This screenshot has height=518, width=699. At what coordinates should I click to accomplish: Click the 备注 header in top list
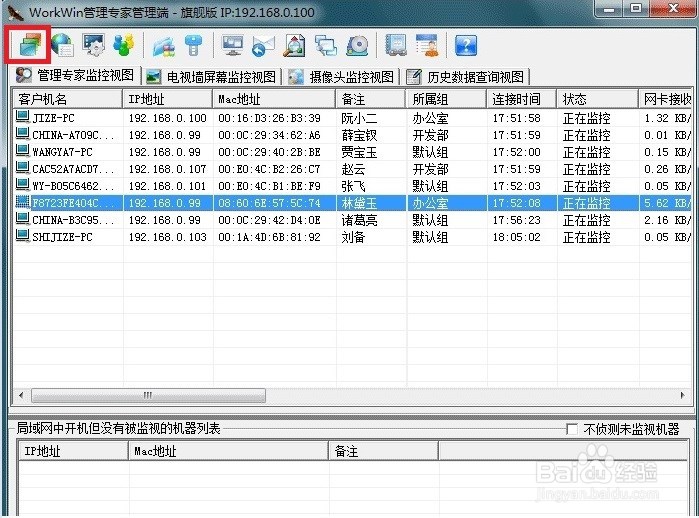tap(371, 99)
